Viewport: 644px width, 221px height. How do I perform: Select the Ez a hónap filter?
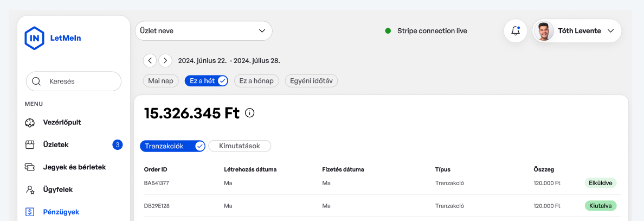(x=256, y=81)
